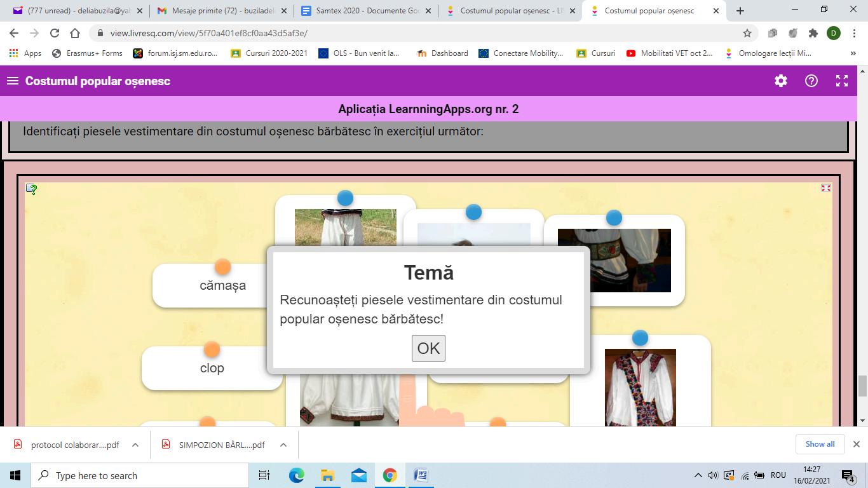Open forum.isj.sm.edu.ro bookmark

point(176,53)
